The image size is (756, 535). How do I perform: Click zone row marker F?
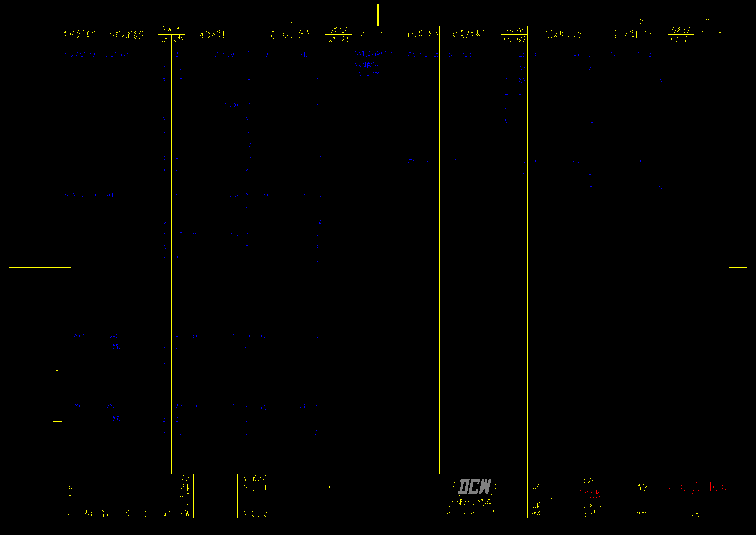[x=57, y=470]
